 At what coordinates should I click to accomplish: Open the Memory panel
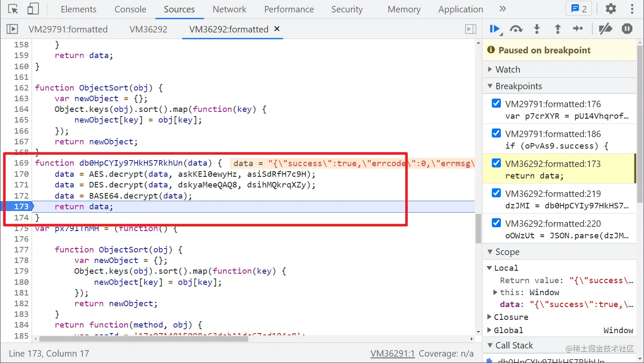(x=404, y=9)
